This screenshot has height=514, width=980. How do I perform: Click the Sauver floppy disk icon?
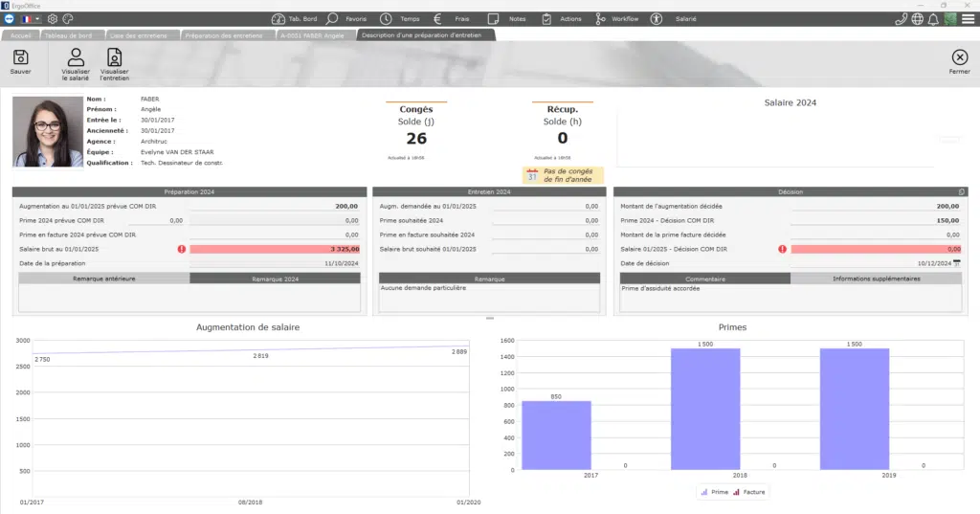click(x=20, y=57)
